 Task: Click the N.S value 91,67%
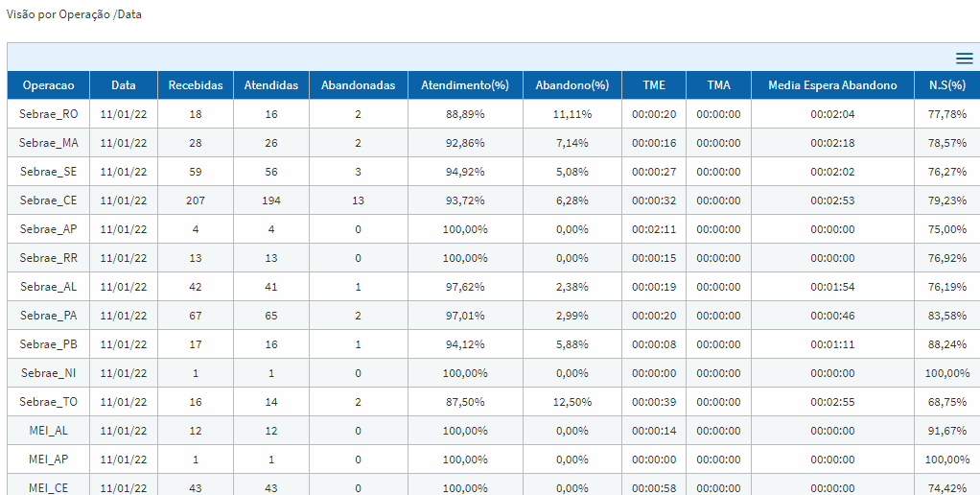(947, 431)
